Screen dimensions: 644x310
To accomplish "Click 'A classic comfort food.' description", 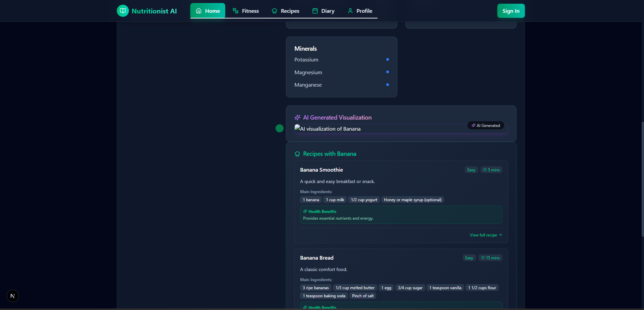I will pos(324,270).
